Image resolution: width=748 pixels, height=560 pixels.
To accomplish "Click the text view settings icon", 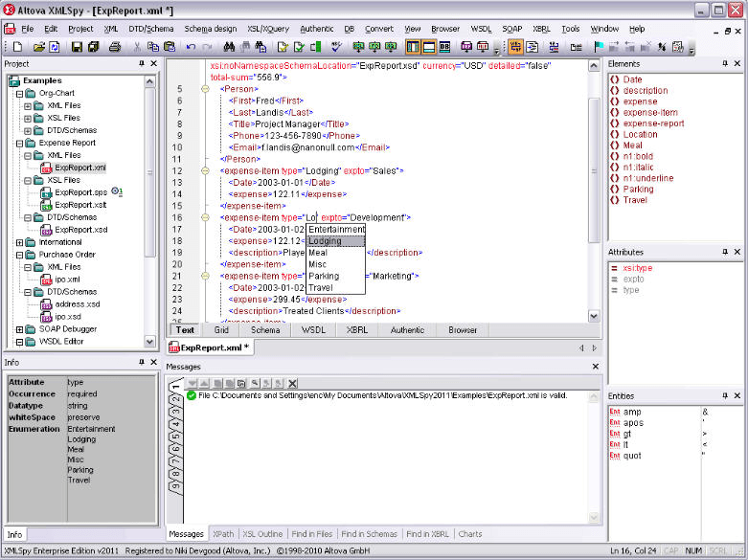I will tap(677, 47).
